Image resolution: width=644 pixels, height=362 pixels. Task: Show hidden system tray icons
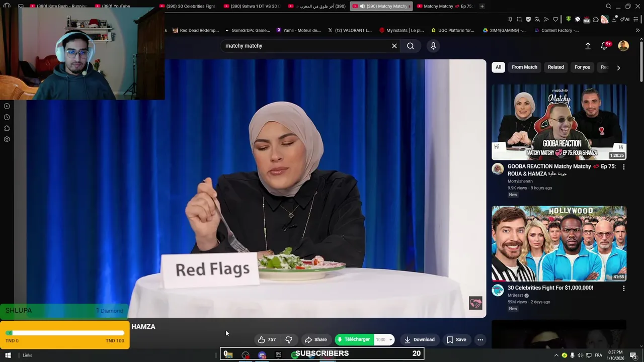556,355
